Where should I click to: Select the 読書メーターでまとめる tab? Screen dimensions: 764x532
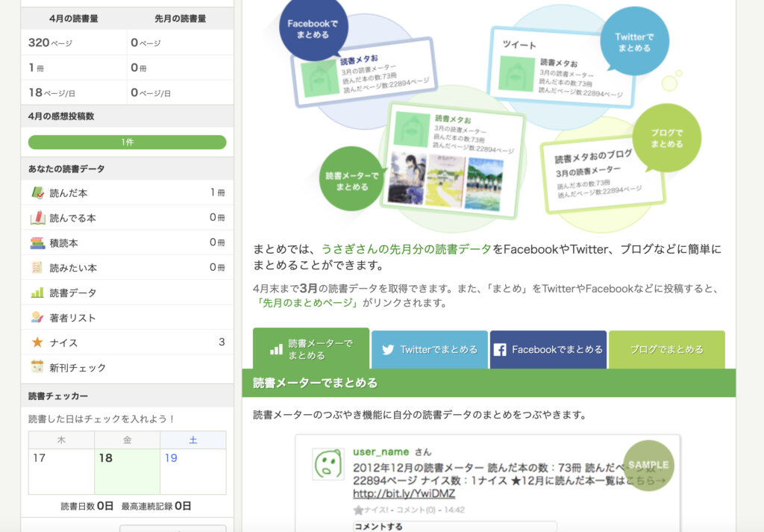311,348
